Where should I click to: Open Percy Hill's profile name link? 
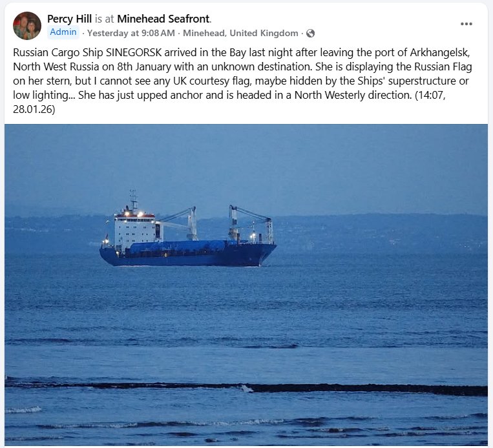click(70, 19)
